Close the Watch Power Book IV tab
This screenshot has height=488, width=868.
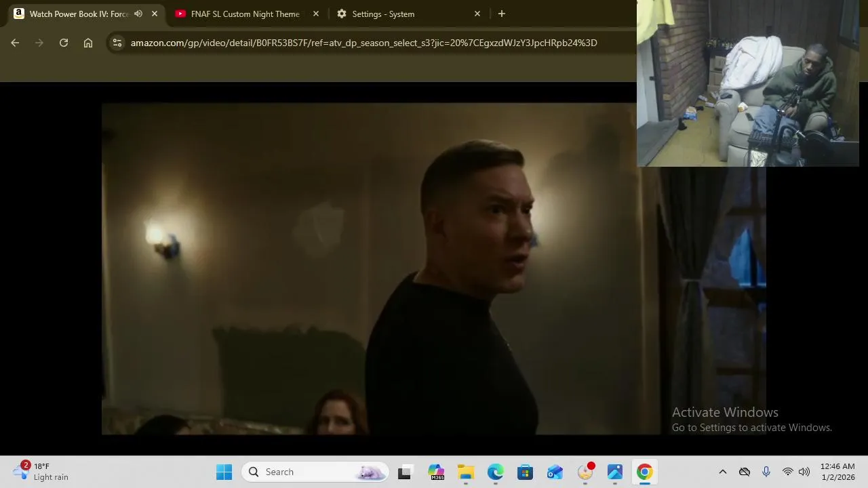(x=155, y=14)
